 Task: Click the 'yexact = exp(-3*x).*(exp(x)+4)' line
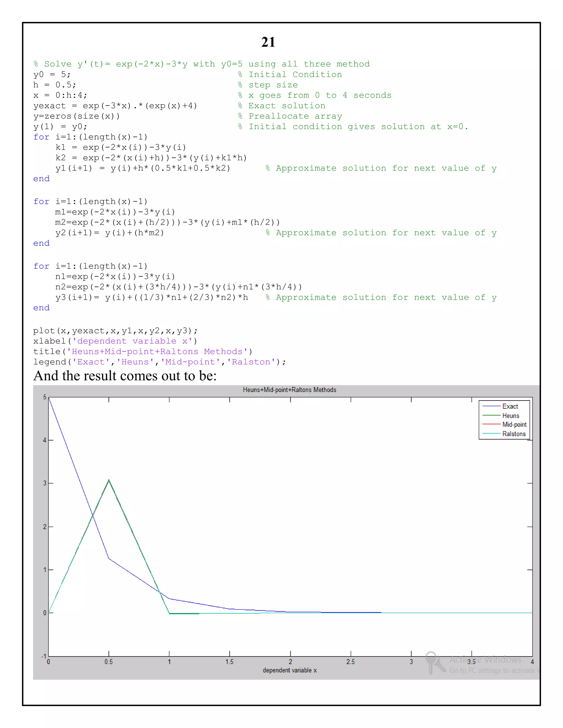pyautogui.click(x=115, y=106)
